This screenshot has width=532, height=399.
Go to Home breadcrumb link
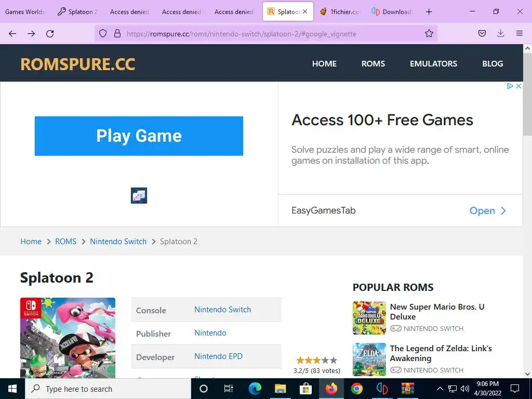(31, 241)
